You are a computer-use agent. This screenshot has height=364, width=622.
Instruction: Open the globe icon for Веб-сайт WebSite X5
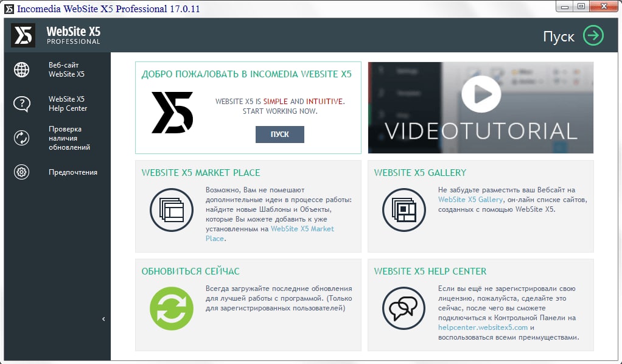point(21,69)
